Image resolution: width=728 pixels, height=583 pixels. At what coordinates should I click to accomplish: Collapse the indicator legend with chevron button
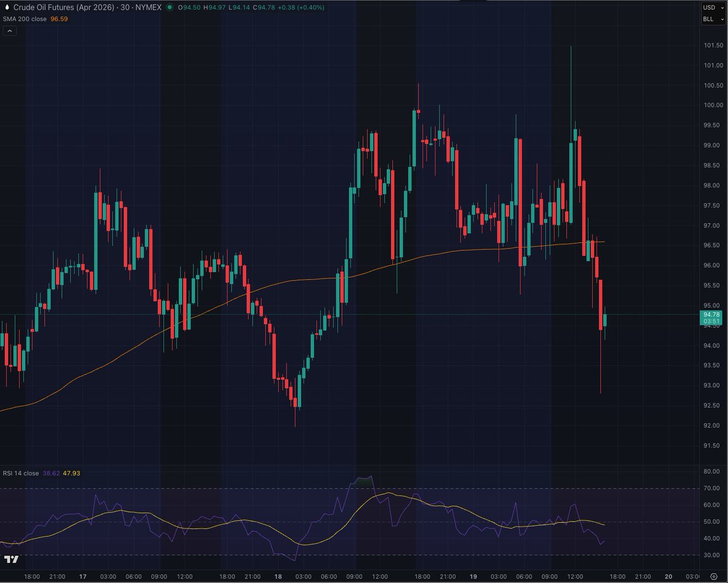tap(10, 31)
